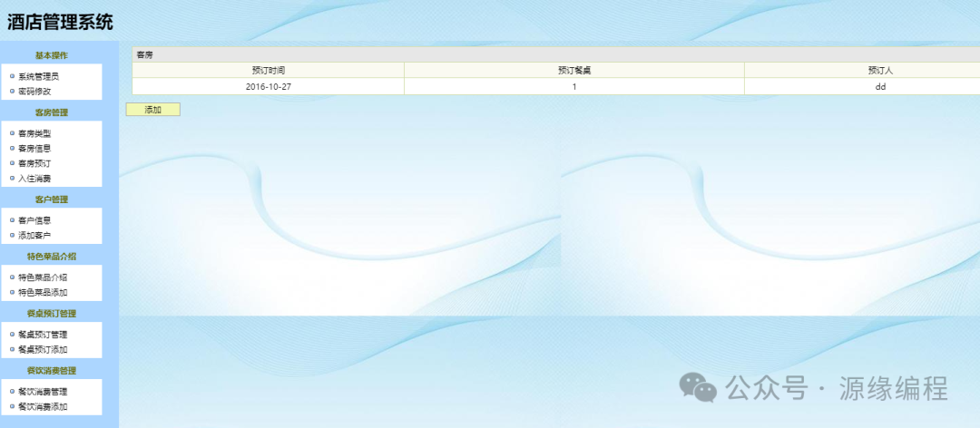Click the 客房管理 section header
The height and width of the screenshot is (428, 980).
pos(51,112)
